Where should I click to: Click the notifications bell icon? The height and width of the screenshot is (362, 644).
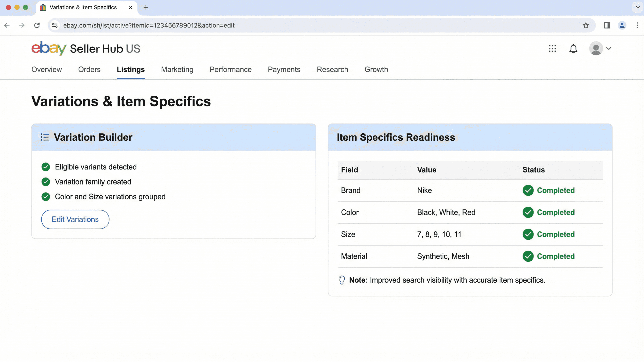(573, 48)
